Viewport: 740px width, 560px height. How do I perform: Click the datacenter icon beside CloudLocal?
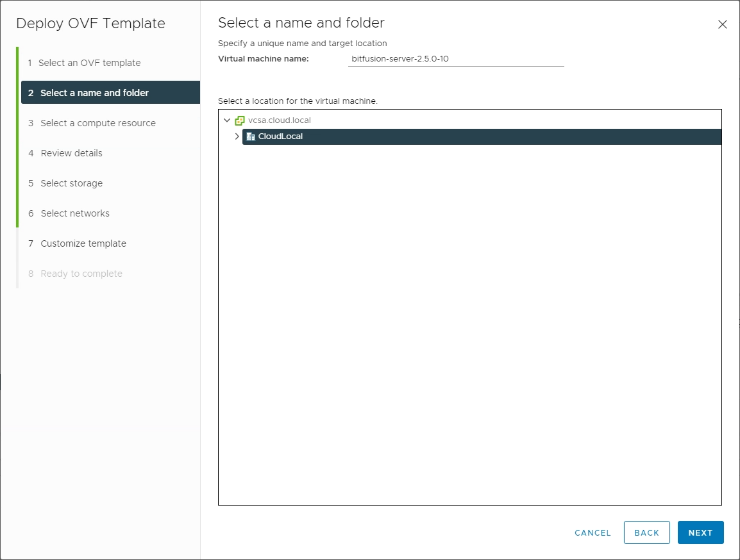click(251, 136)
